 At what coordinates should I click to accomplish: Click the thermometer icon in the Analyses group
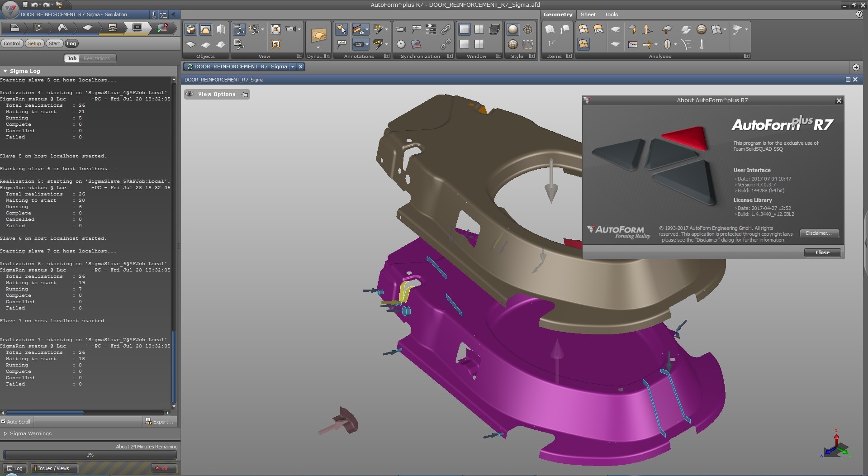tap(702, 44)
